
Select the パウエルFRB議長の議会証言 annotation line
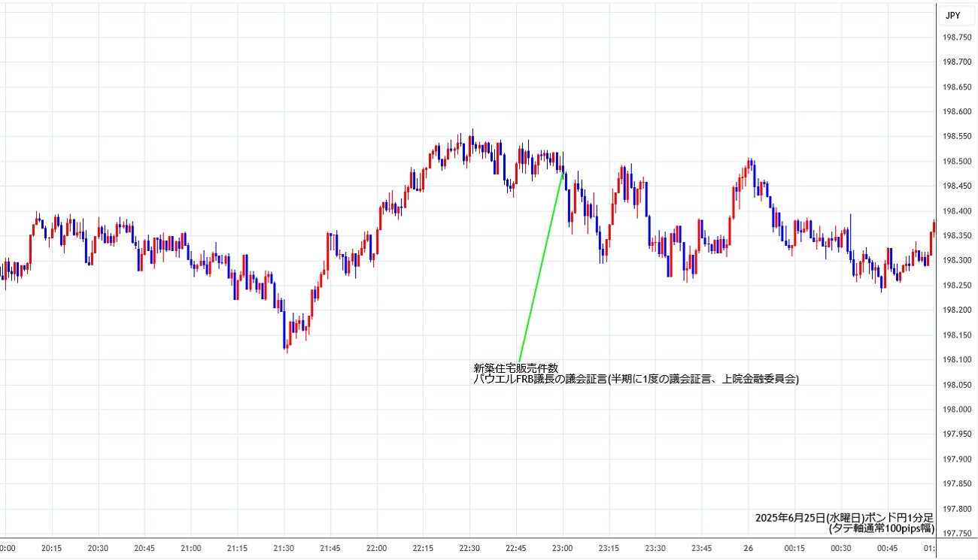[636, 380]
